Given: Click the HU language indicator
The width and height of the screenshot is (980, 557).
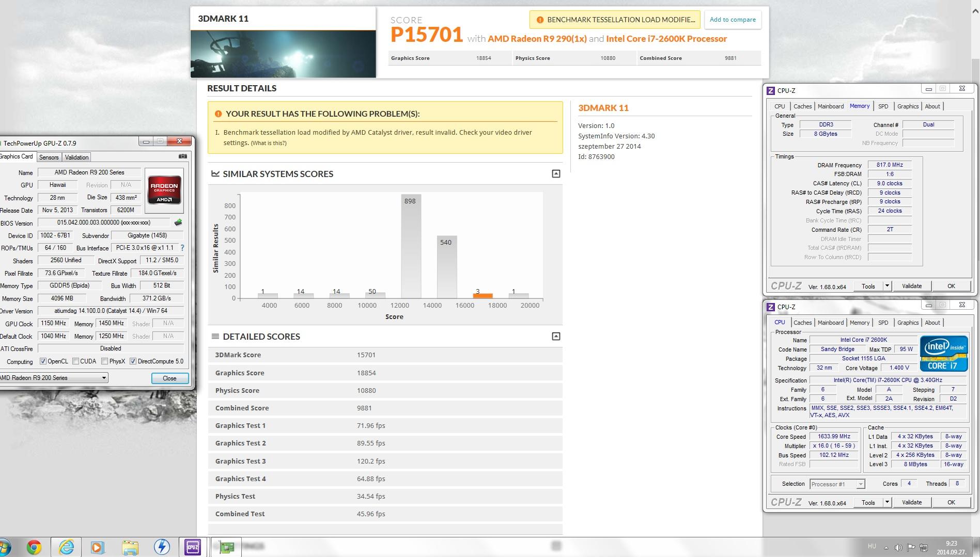Looking at the screenshot, I should [872, 546].
